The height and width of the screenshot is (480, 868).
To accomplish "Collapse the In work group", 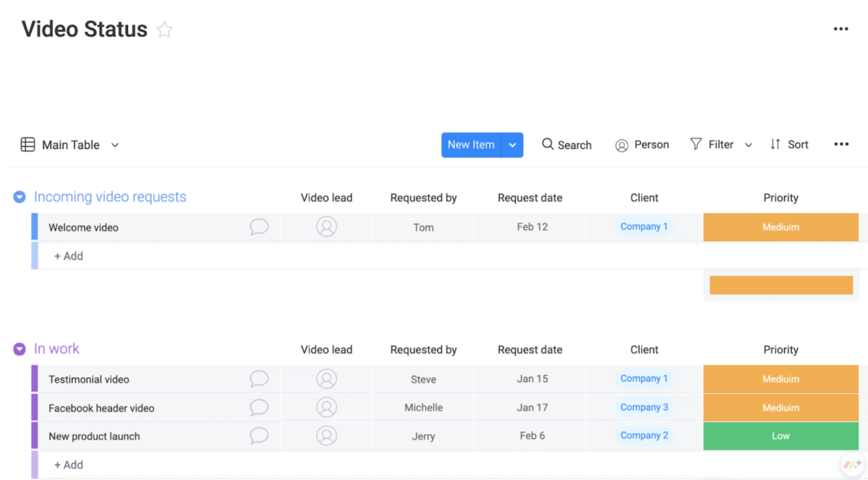I will tap(19, 349).
